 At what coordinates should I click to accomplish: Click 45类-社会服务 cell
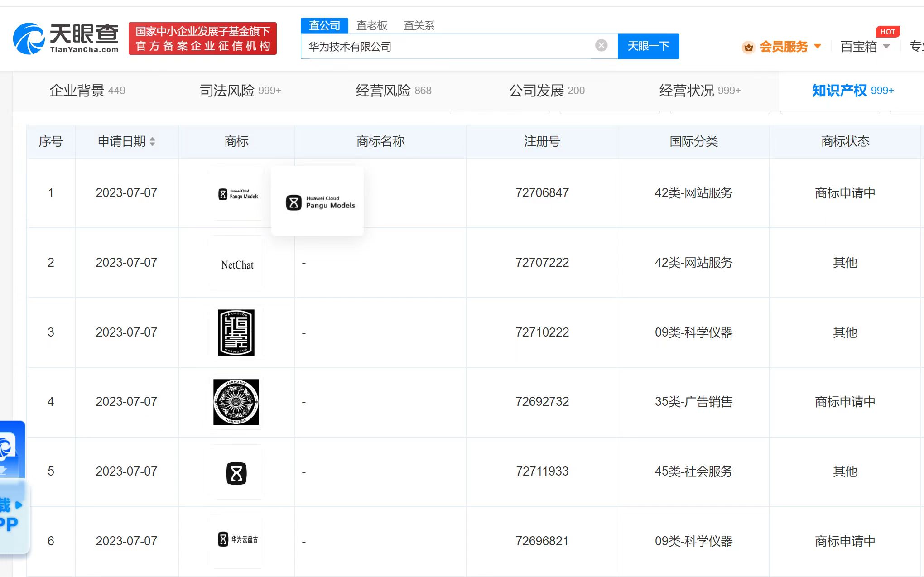[693, 471]
